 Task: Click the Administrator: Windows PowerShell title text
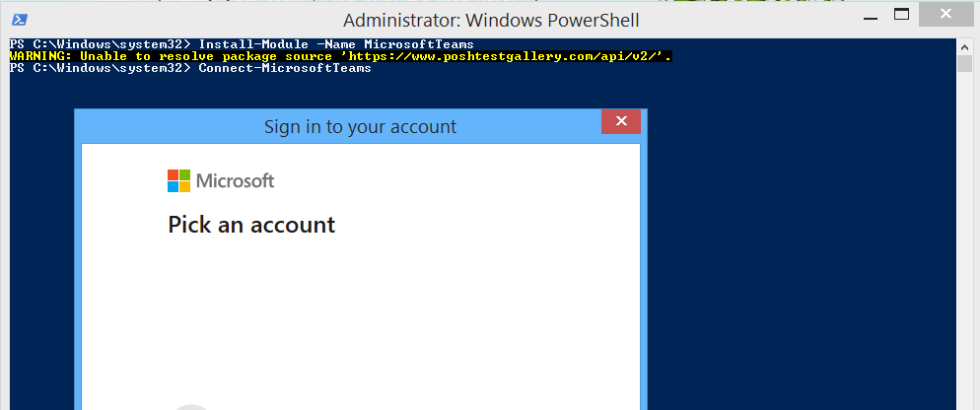tap(491, 20)
